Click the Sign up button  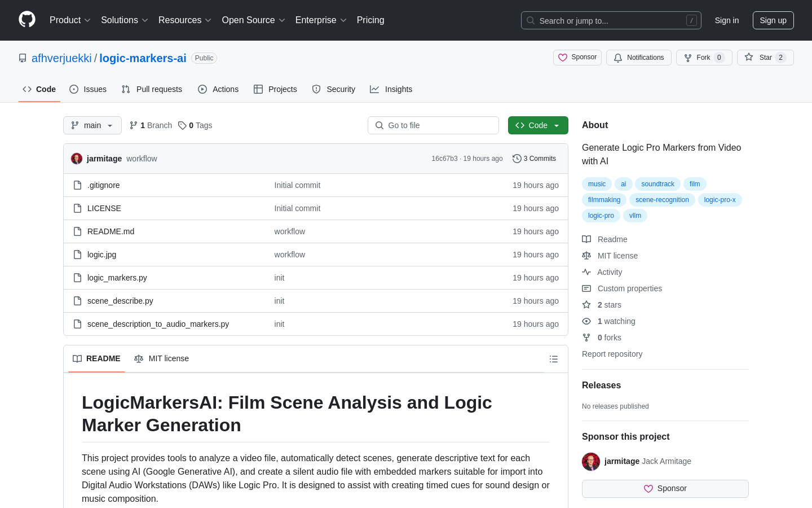pyautogui.click(x=773, y=20)
